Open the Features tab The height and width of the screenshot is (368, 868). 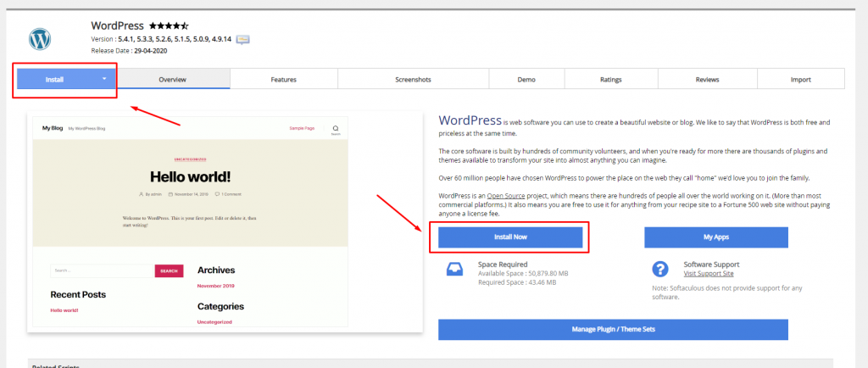click(x=283, y=79)
